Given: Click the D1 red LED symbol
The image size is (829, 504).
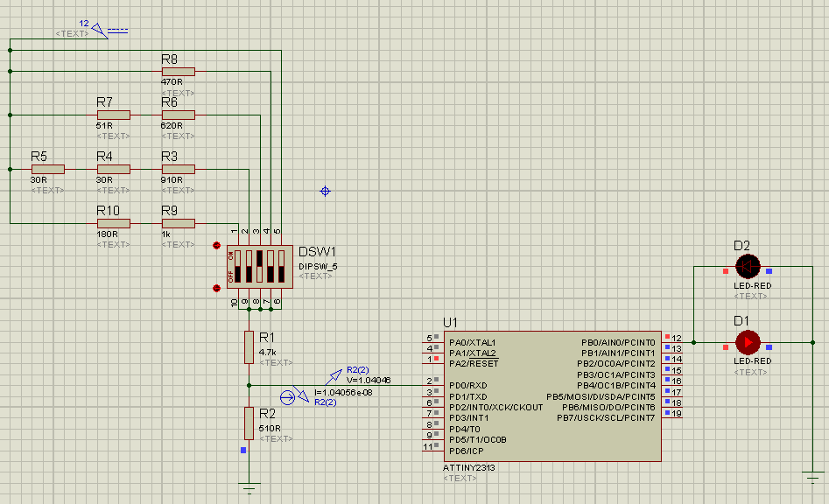Looking at the screenshot, I should pyautogui.click(x=747, y=341).
